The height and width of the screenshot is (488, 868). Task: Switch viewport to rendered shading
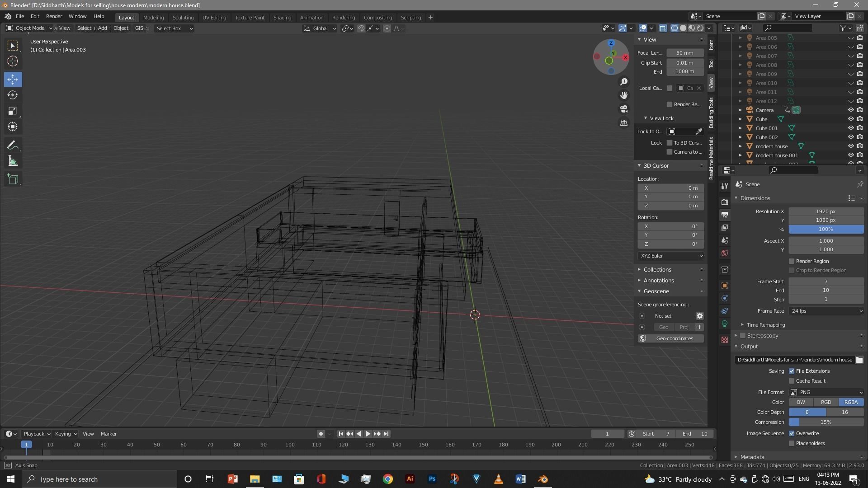pos(700,28)
